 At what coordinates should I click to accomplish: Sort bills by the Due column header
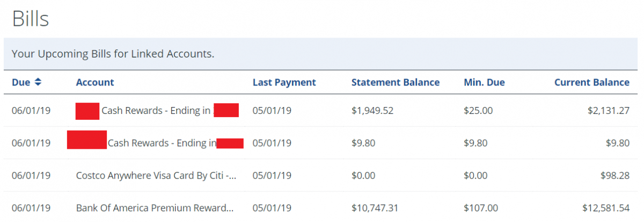point(21,82)
